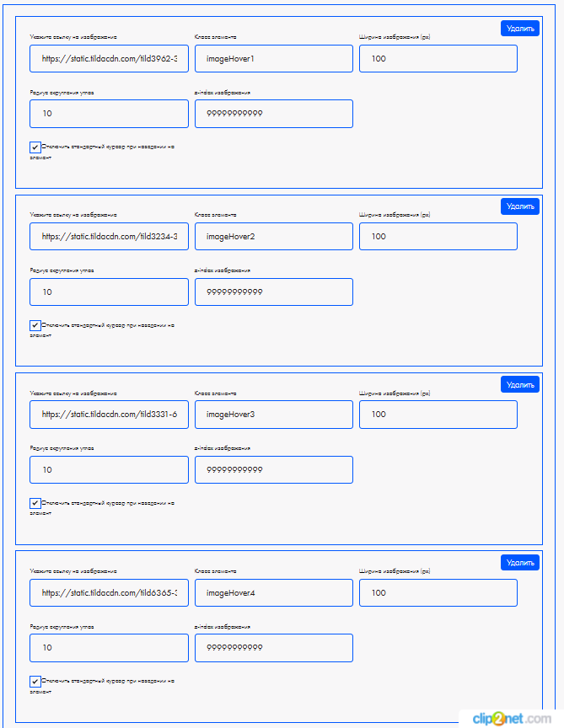Click the z-index field in imageHover3 block
Image resolution: width=564 pixels, height=728 pixels.
pyautogui.click(x=273, y=469)
